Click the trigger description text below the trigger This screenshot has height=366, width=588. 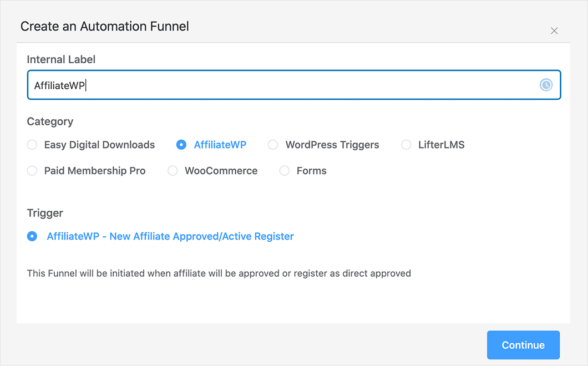(219, 273)
